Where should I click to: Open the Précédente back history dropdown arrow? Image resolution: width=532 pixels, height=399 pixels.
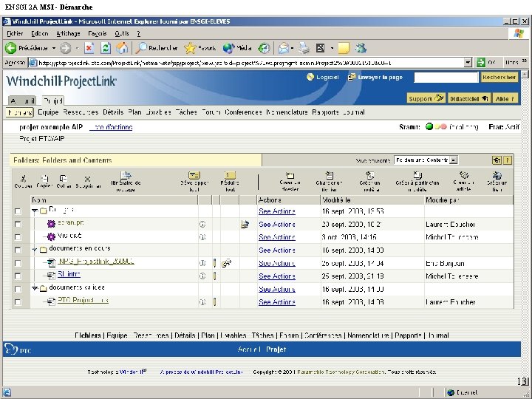(x=54, y=48)
